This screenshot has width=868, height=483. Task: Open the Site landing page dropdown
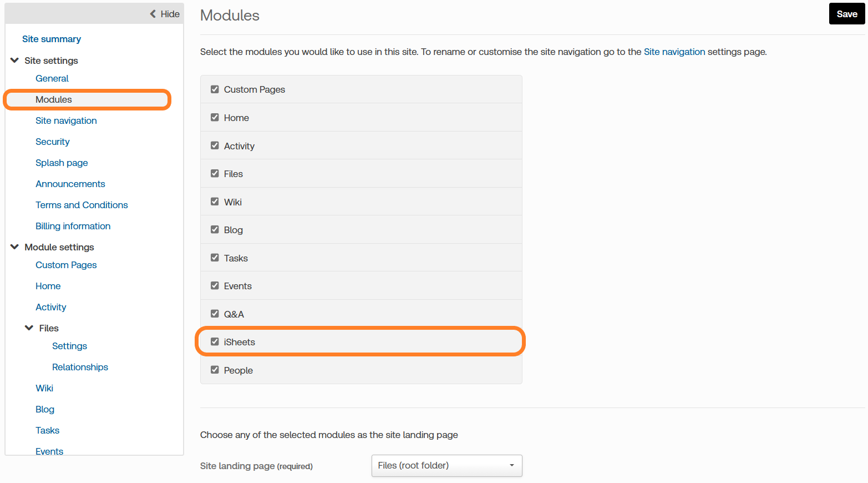click(446, 465)
